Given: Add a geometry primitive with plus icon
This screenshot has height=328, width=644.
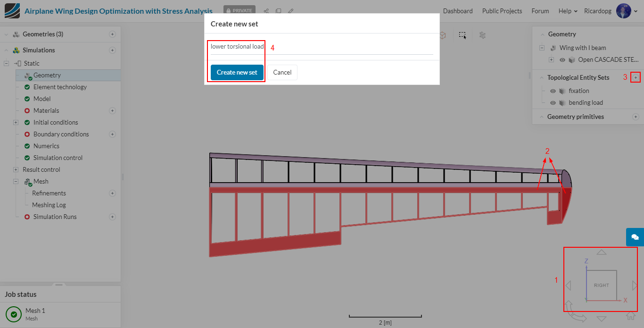Looking at the screenshot, I should 636,117.
